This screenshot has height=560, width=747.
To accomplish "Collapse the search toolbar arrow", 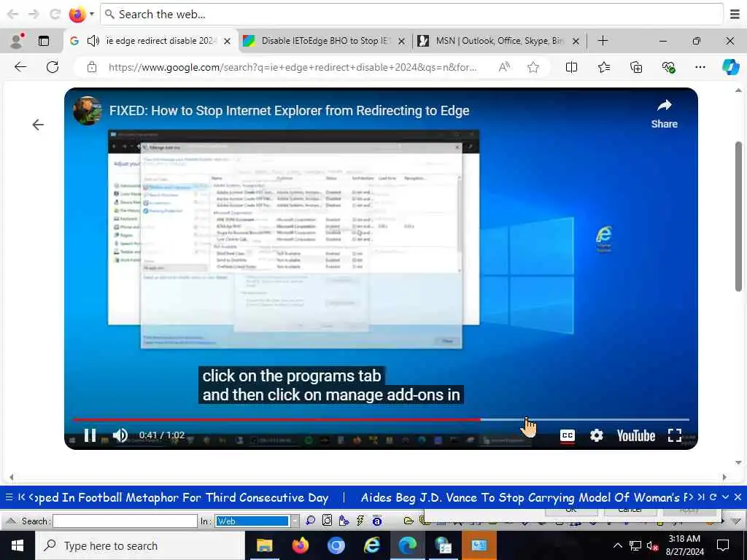I will pyautogui.click(x=10, y=521).
